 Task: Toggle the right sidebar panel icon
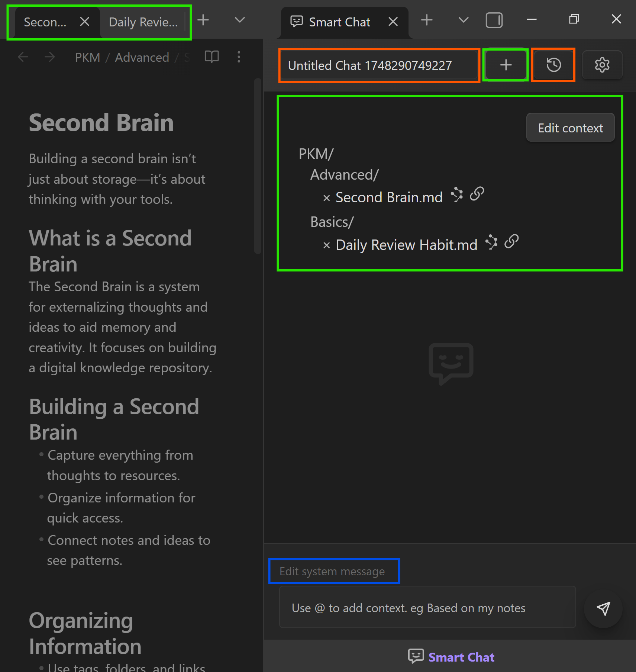pyautogui.click(x=494, y=20)
